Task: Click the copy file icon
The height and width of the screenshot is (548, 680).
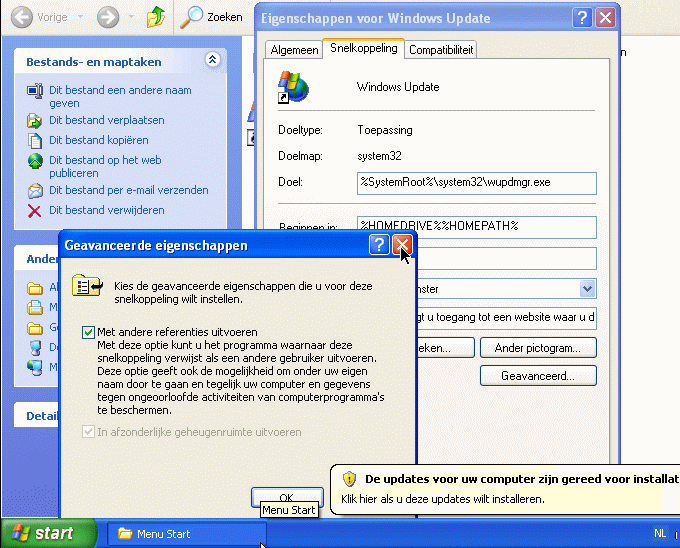Action: click(x=35, y=140)
